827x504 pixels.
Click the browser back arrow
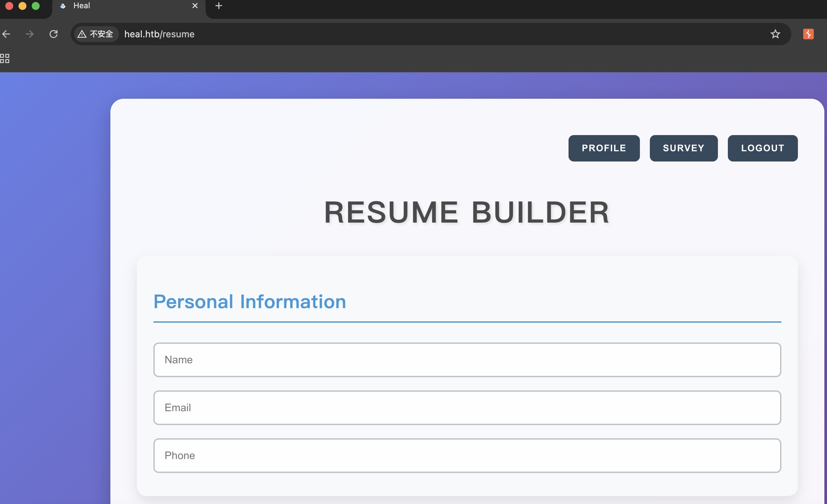tap(6, 34)
